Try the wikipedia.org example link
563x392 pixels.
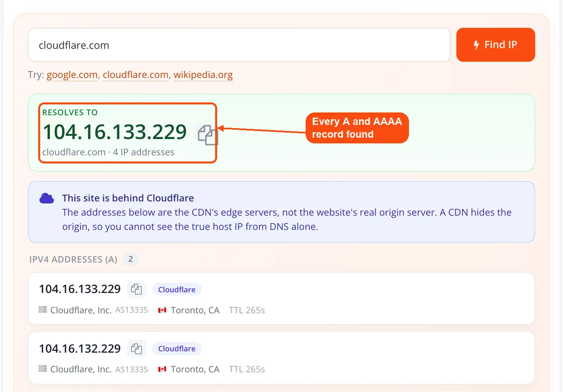pos(203,75)
